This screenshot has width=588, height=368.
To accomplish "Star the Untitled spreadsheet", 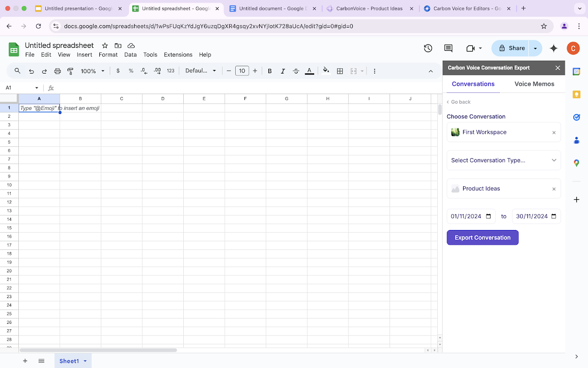I will tap(105, 46).
